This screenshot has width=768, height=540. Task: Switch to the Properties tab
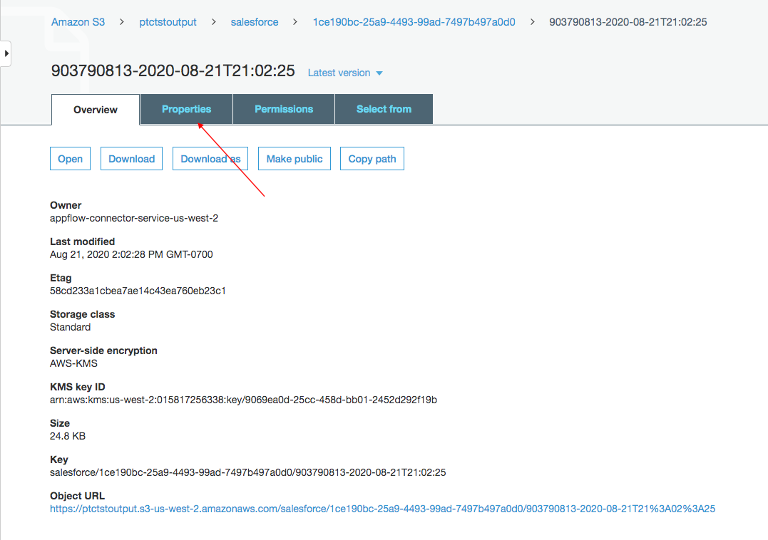(186, 109)
